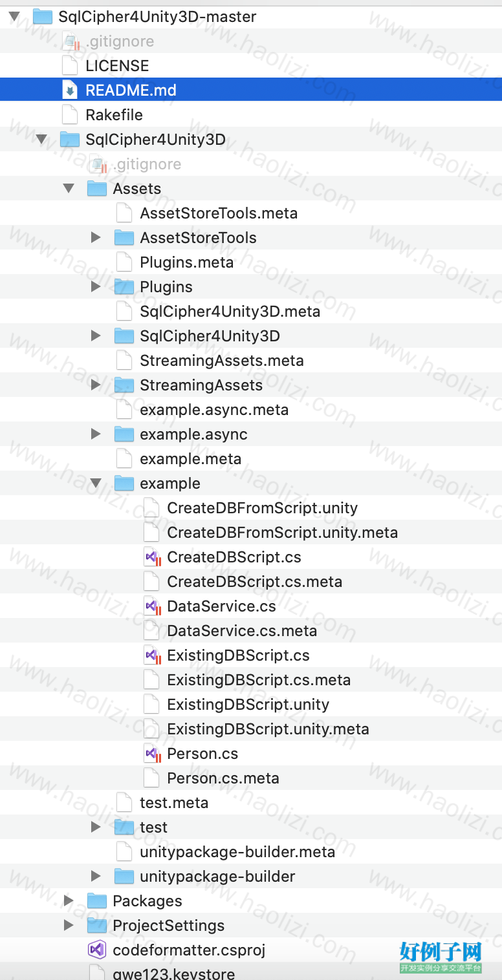The width and height of the screenshot is (502, 980).
Task: Click the nested .gitignore file icon
Action: (97, 164)
